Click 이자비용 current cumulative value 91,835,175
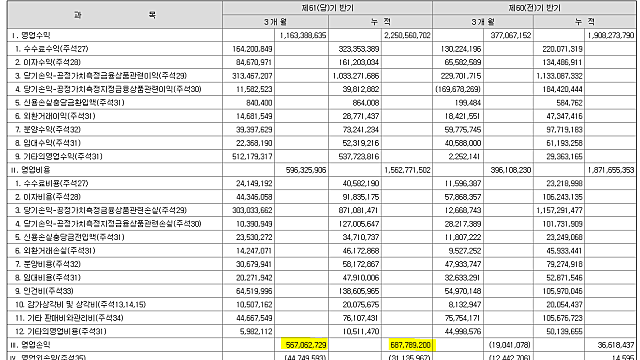 click(361, 197)
